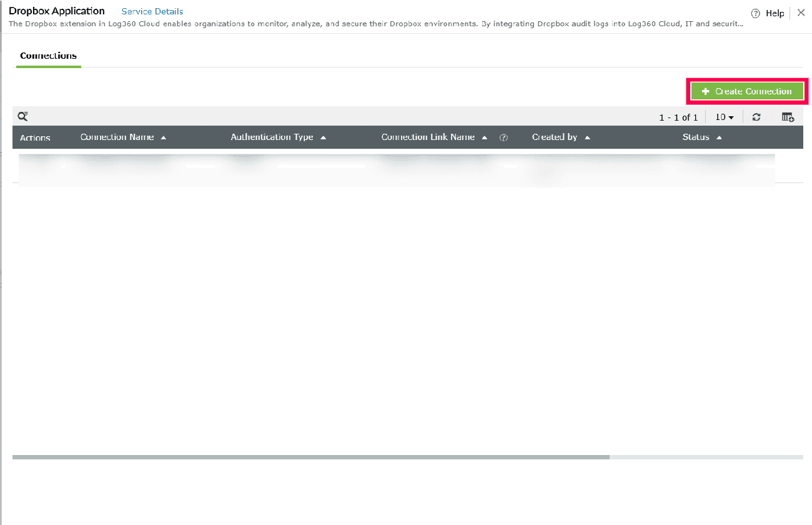Open the rows-per-page dropdown showing 10
This screenshot has width=812, height=525.
click(725, 117)
